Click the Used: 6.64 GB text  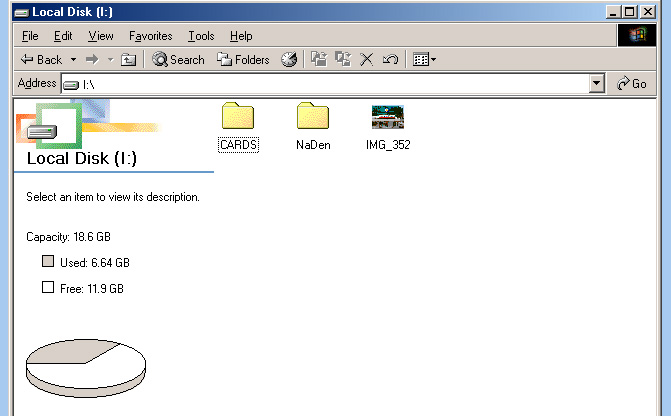click(95, 262)
